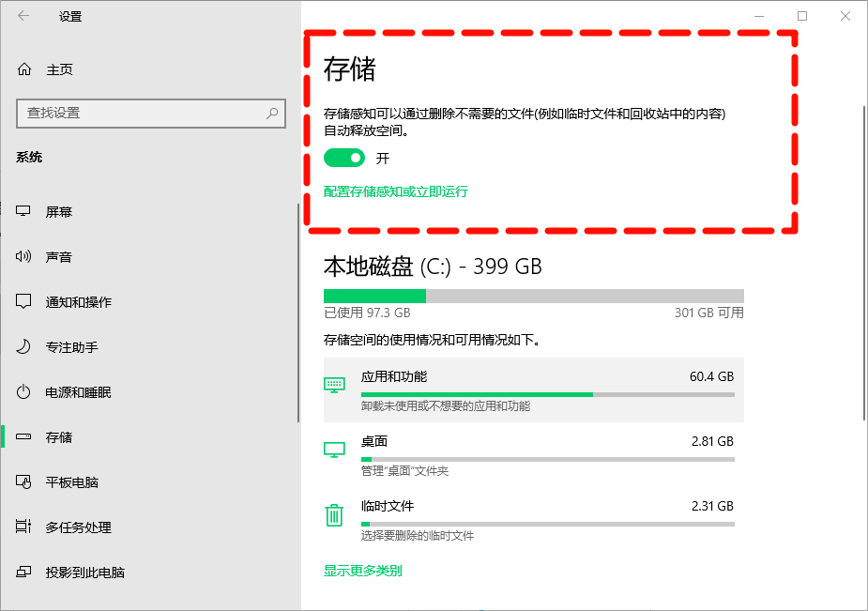The image size is (868, 611).
Task: Click the 查找设置 search field
Action: coord(151,114)
